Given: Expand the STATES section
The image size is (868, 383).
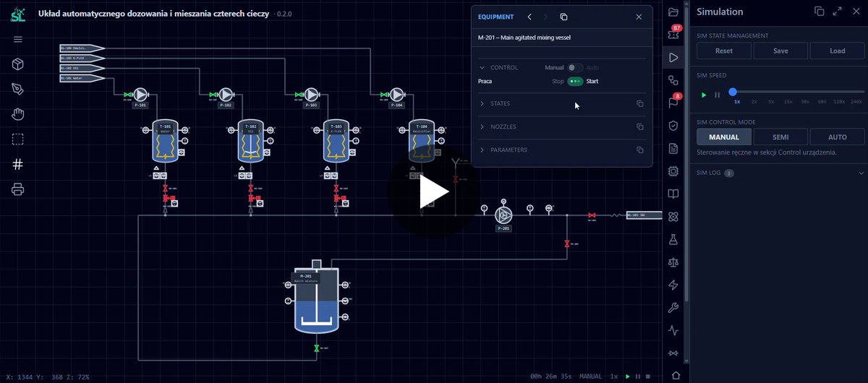Looking at the screenshot, I should pos(482,104).
